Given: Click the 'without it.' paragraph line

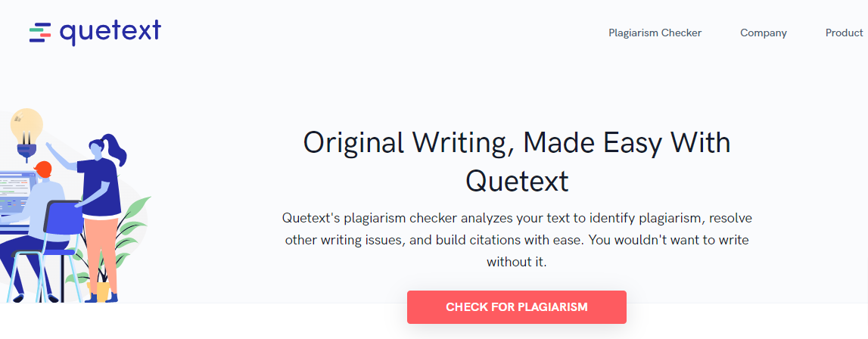Looking at the screenshot, I should [516, 262].
